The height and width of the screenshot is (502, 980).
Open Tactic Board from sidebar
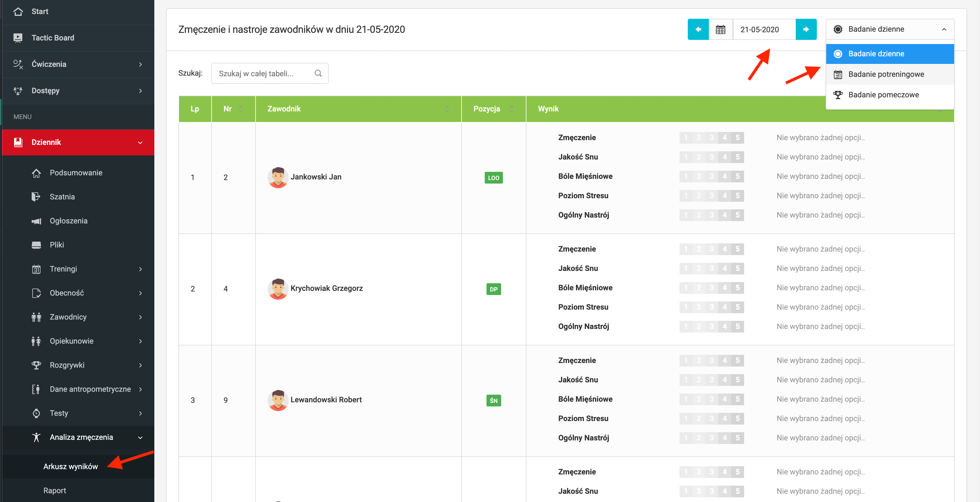[x=53, y=38]
